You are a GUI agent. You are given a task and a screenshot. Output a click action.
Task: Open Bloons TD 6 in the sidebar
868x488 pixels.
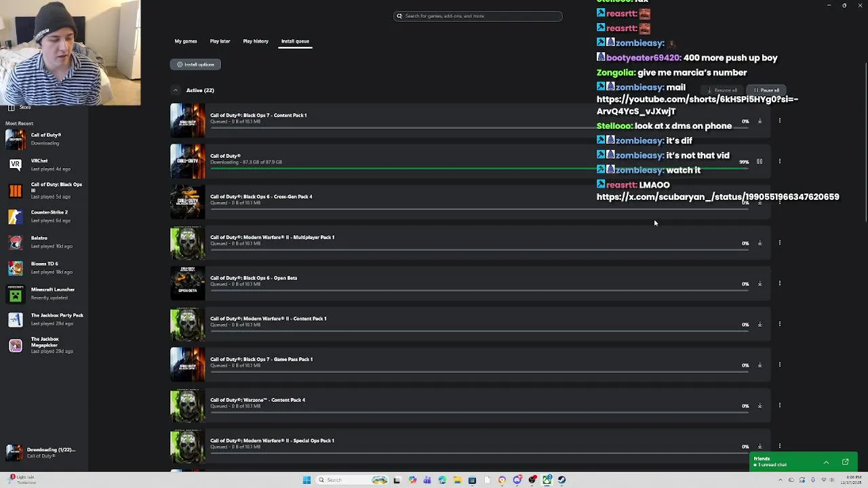44,268
